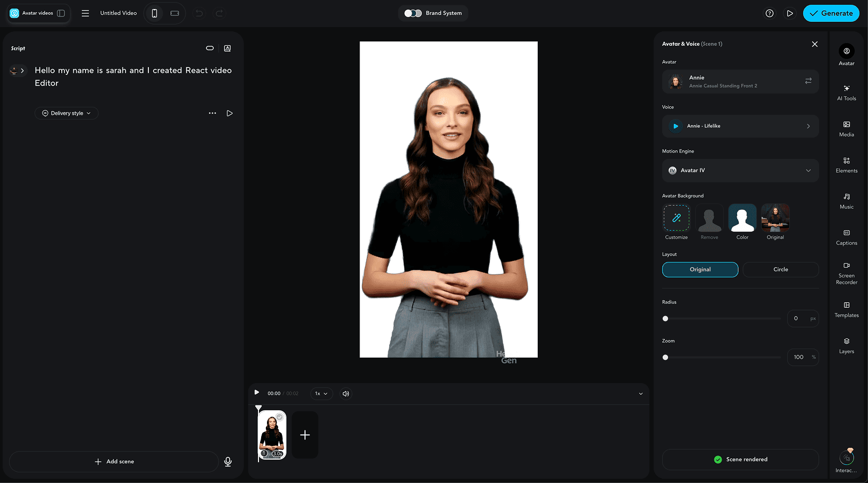Select landscape orientation
Screen dimensions: 868x483
[x=174, y=13]
